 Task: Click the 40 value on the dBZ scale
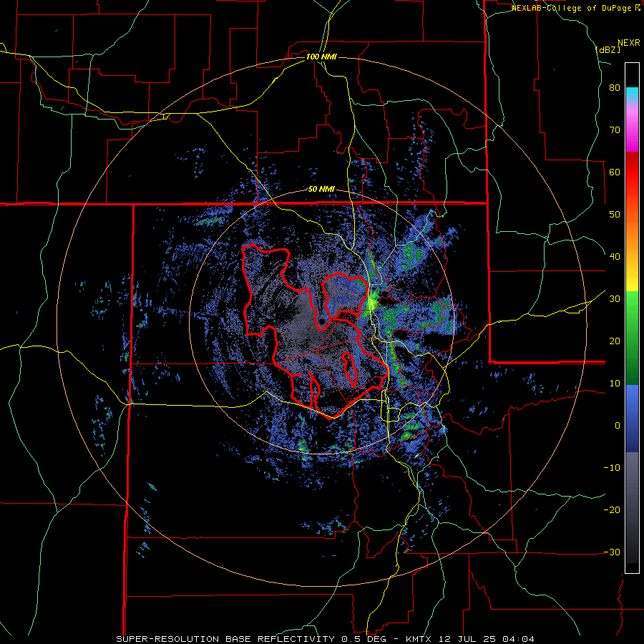tap(615, 257)
